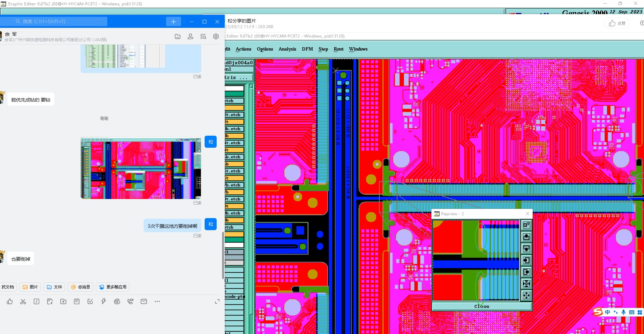The height and width of the screenshot is (334, 644).
Task: Click the 找文档 quick button
Action: point(8,287)
